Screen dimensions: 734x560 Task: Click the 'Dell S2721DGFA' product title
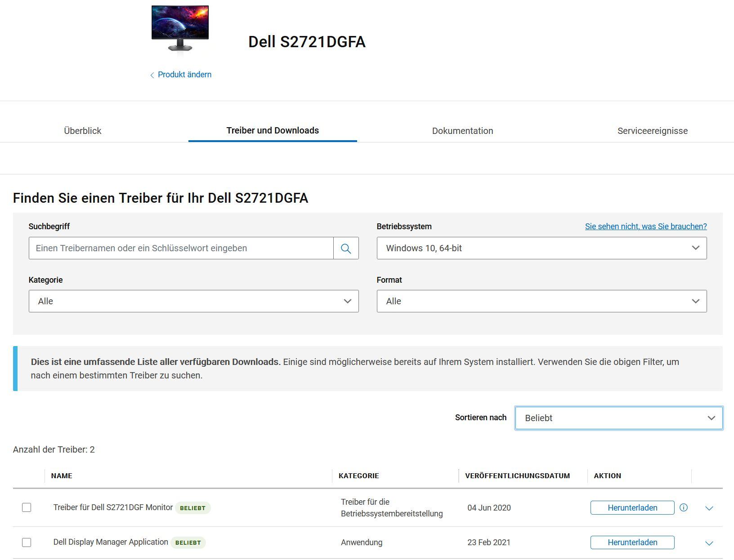click(x=307, y=42)
